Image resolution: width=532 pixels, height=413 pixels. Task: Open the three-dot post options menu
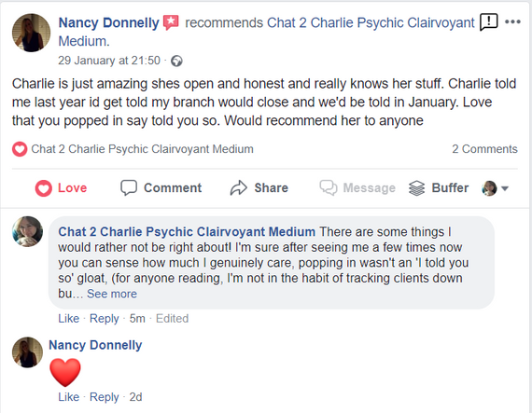512,22
